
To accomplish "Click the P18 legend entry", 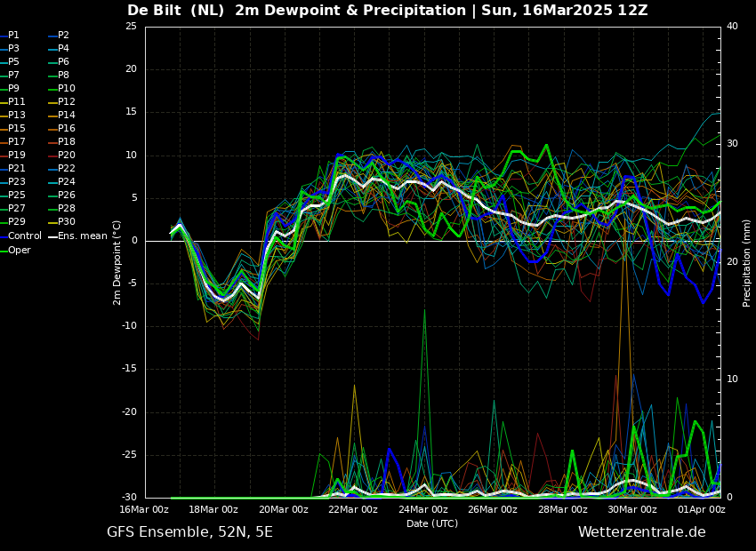I will pos(67,142).
